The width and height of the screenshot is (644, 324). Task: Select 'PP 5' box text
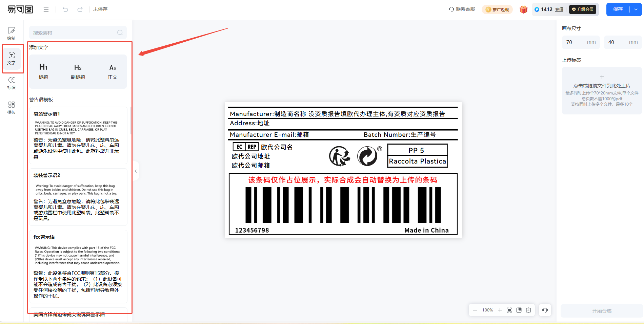[416, 150]
